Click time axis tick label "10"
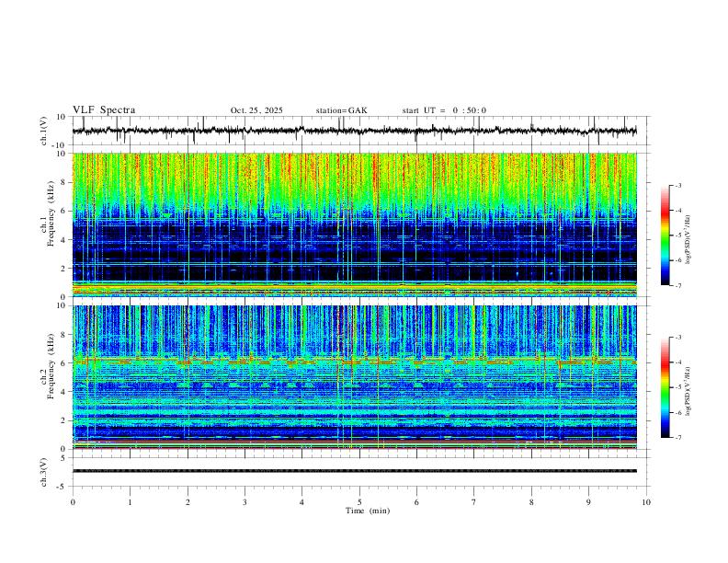This screenshot has width=728, height=563. [x=646, y=502]
